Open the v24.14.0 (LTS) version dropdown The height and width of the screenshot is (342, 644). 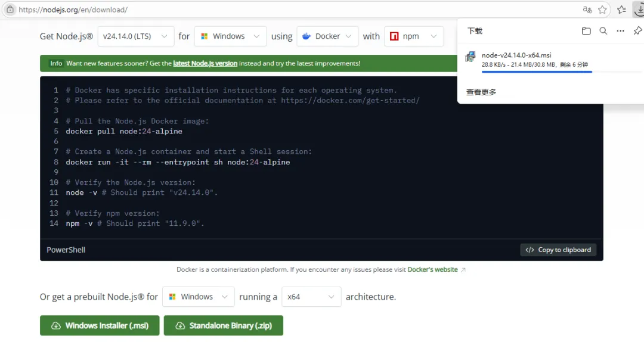[x=136, y=36]
